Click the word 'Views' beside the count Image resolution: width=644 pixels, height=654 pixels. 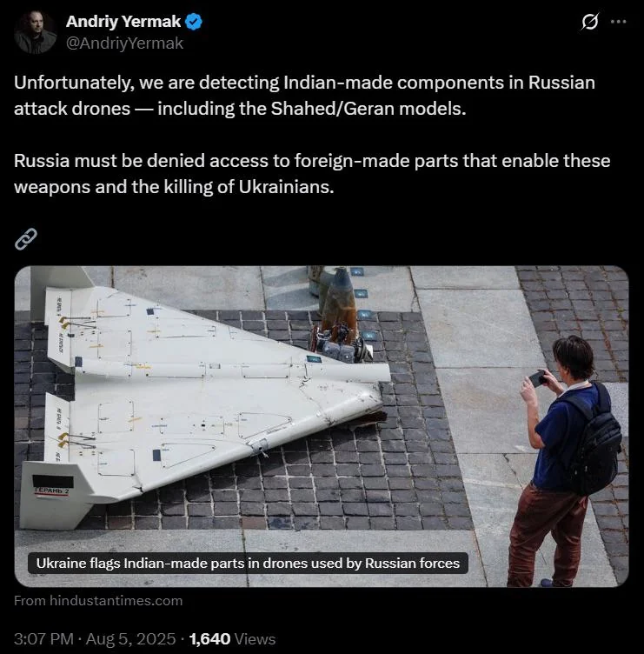256,638
